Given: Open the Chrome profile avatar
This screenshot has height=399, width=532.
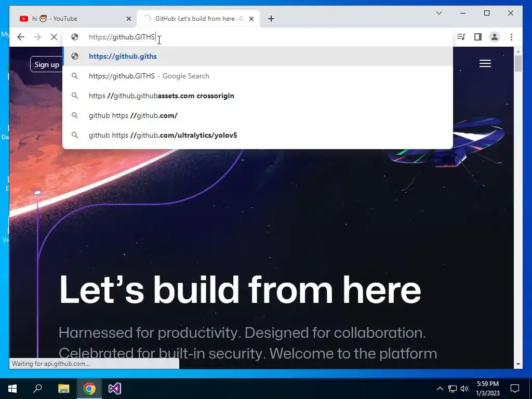Looking at the screenshot, I should click(495, 37).
